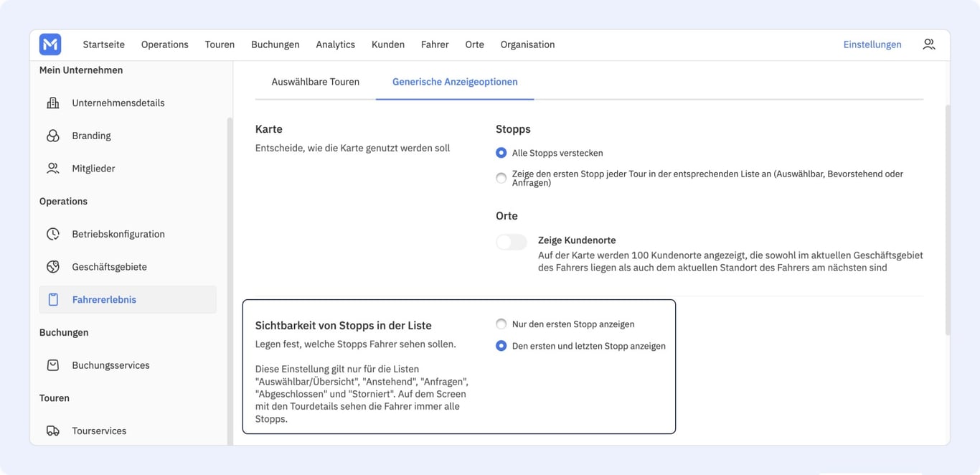Enable the 'Zeige Kundenorte' toggle switch

coord(512,242)
